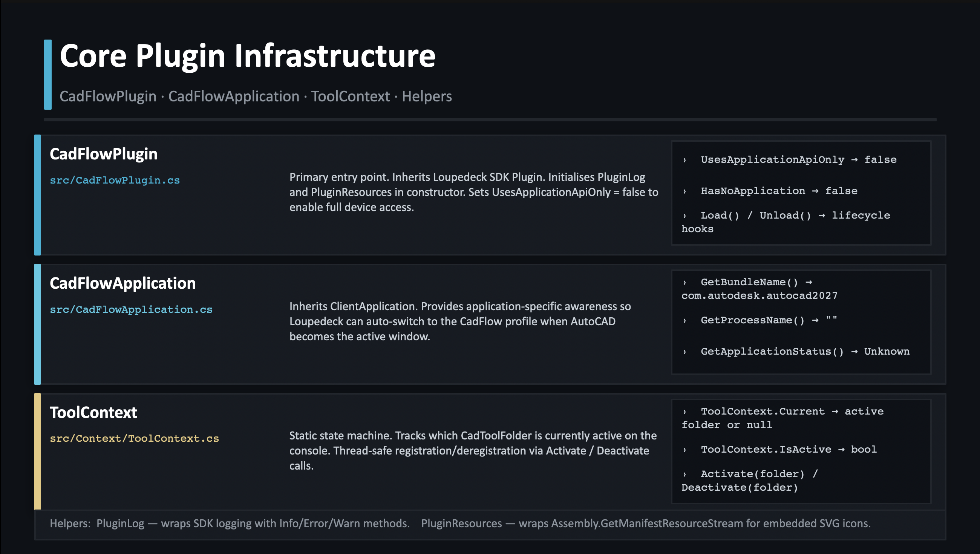Select the CadFlowPlugin card heading

(104, 154)
